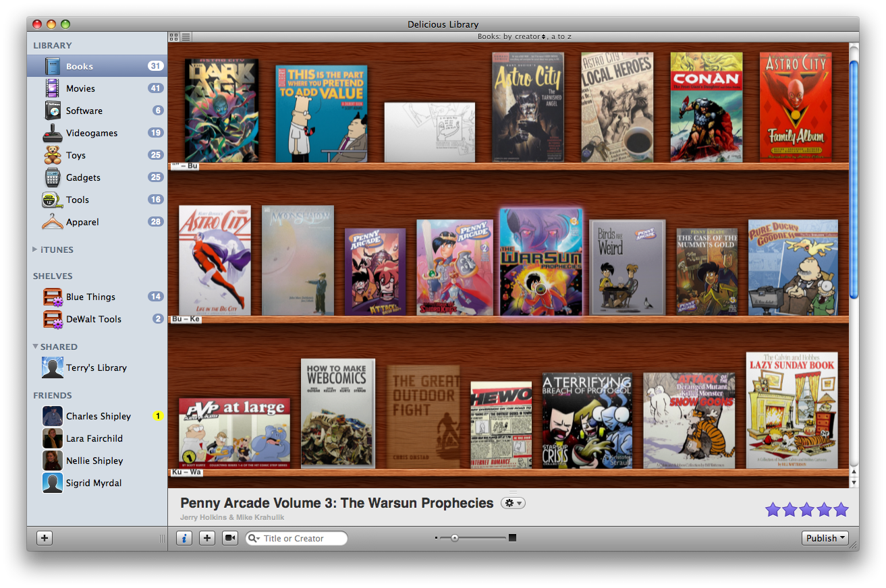Select the Dark Age book cover
Viewport: 886px width, 588px height.
[x=221, y=111]
